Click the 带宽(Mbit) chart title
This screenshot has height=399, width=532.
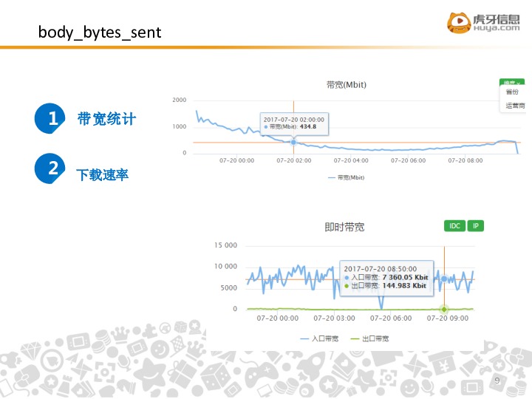pyautogui.click(x=346, y=85)
